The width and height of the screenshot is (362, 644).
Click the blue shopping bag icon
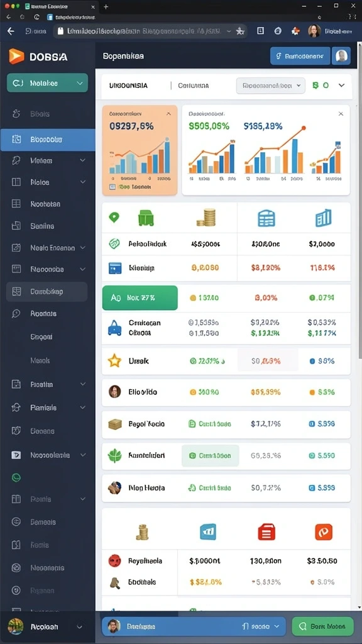click(x=114, y=328)
